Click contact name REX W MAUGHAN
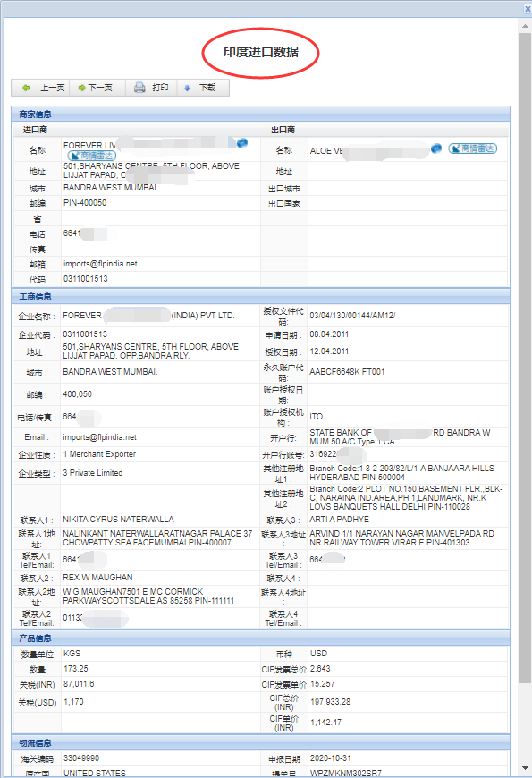The width and height of the screenshot is (532, 778). pyautogui.click(x=97, y=578)
